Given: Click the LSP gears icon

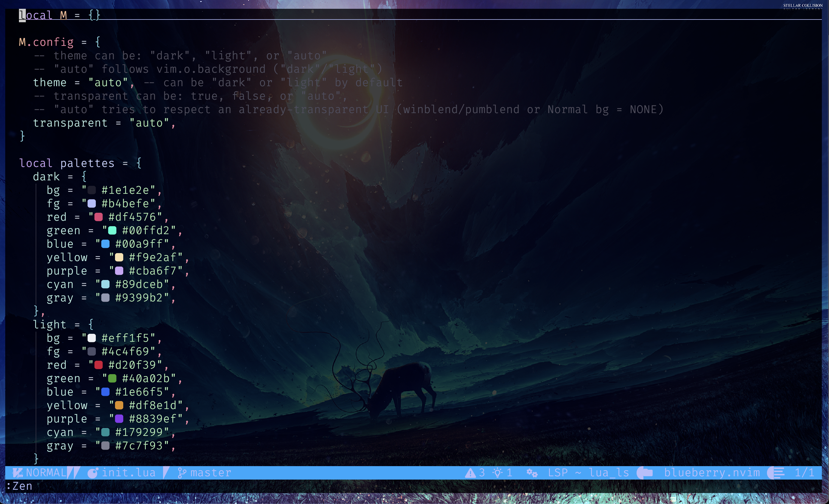Looking at the screenshot, I should [532, 473].
